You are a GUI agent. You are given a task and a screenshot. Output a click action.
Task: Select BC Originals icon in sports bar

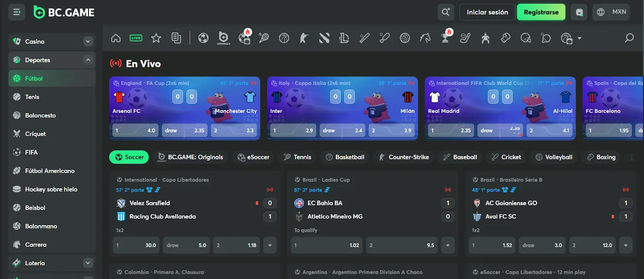click(x=223, y=38)
